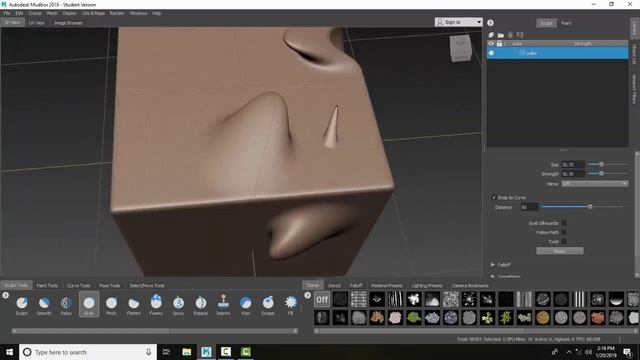Select the Scrape tool
The width and height of the screenshot is (640, 360).
(x=268, y=305)
